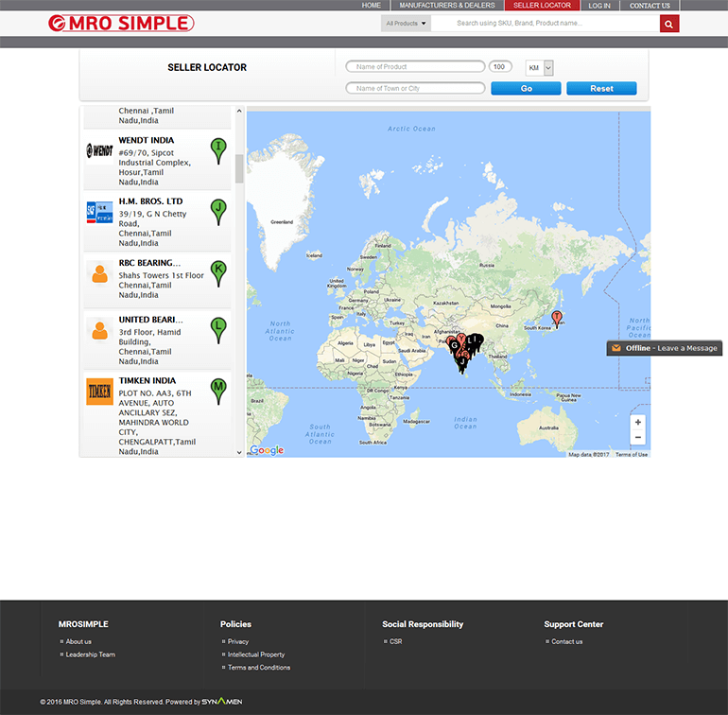Image resolution: width=728 pixels, height=715 pixels.
Task: Open the Offline Leave a Message chat tab
Action: point(665,348)
